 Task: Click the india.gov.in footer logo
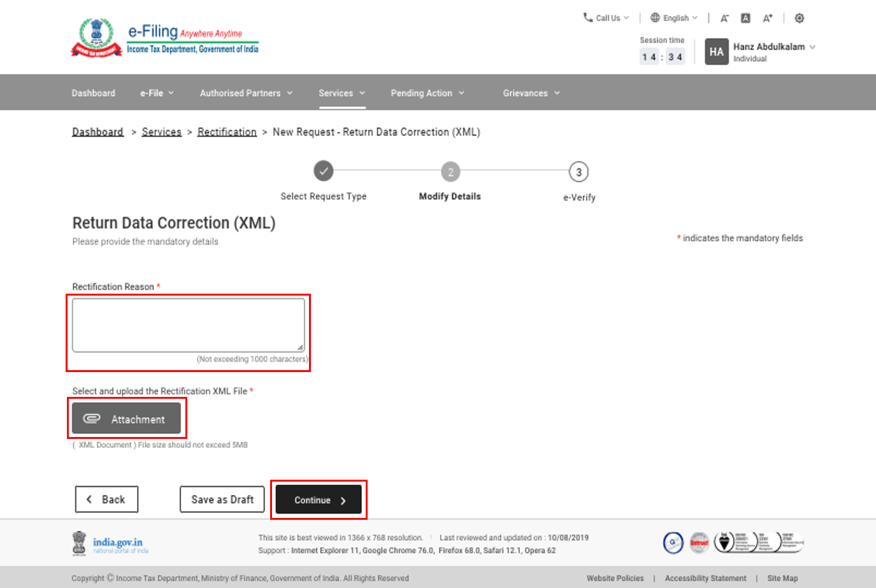[110, 543]
